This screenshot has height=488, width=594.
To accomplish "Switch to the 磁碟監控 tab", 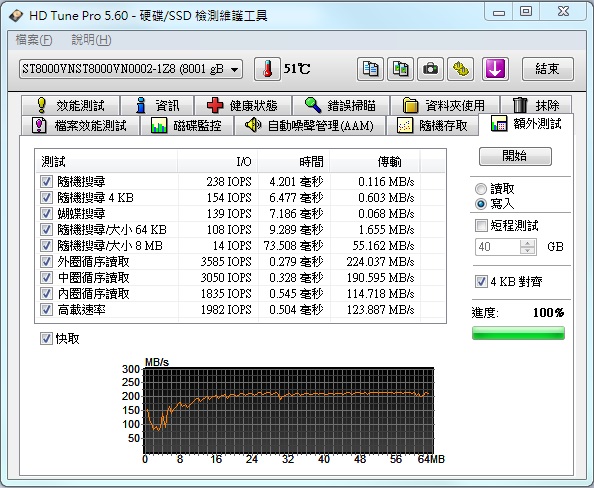I will point(187,125).
